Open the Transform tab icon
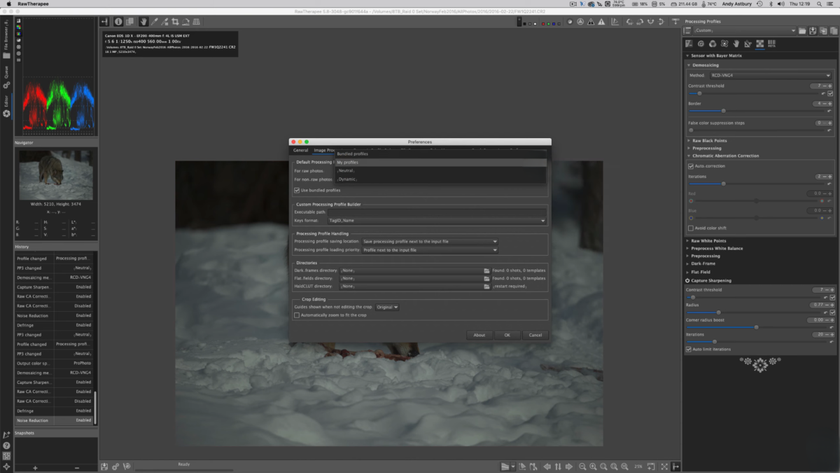Viewport: 840px width, 473px height. [748, 44]
